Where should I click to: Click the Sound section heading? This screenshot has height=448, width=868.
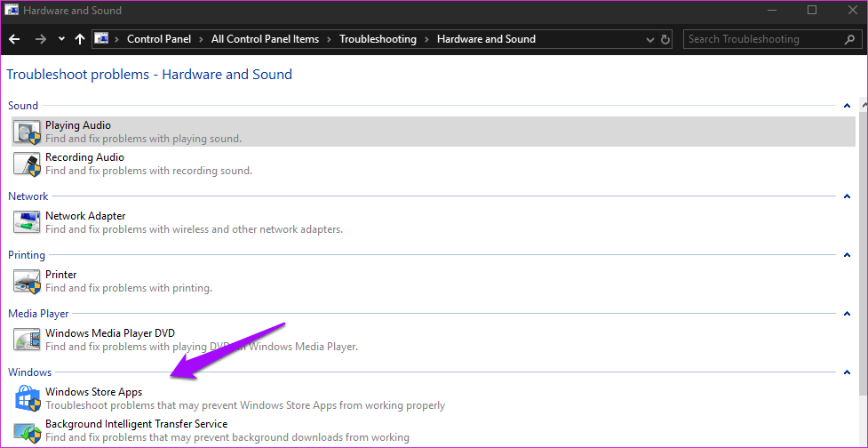tap(23, 105)
